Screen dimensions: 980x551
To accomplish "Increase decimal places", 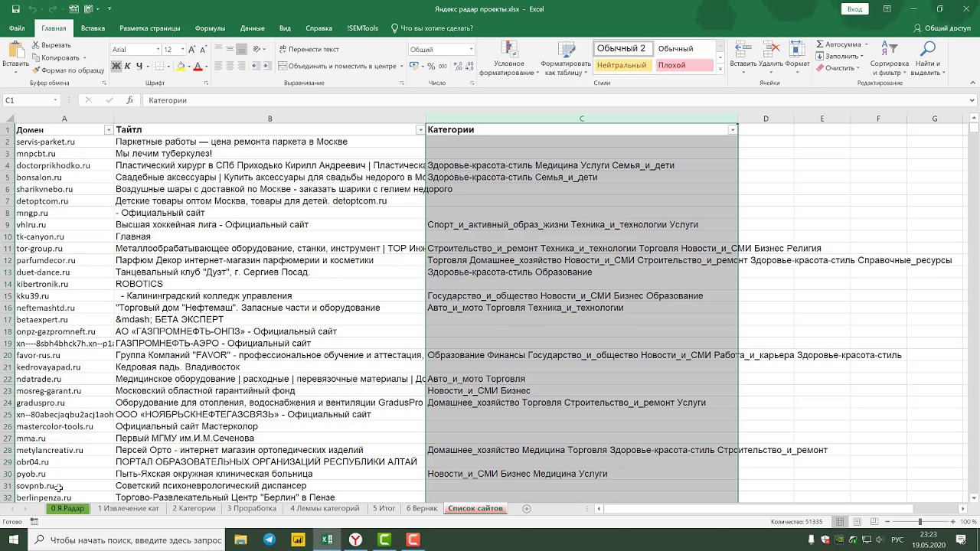I will point(456,67).
